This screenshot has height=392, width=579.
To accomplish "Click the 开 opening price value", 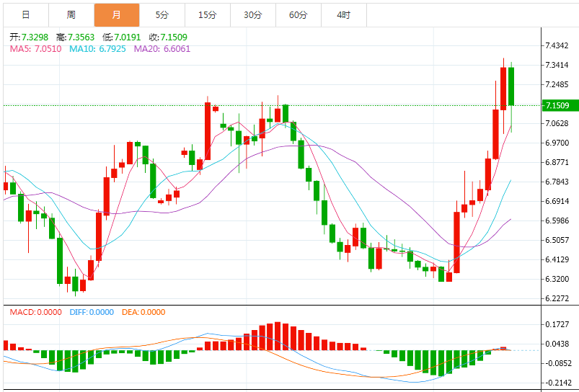I will coord(35,37).
